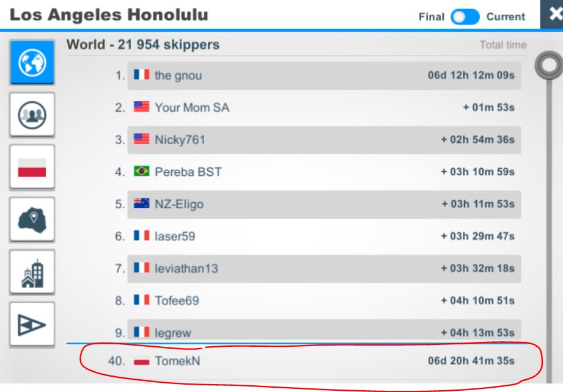Toggle the Final/Current ranking switch
The image size is (563, 392).
point(465,17)
